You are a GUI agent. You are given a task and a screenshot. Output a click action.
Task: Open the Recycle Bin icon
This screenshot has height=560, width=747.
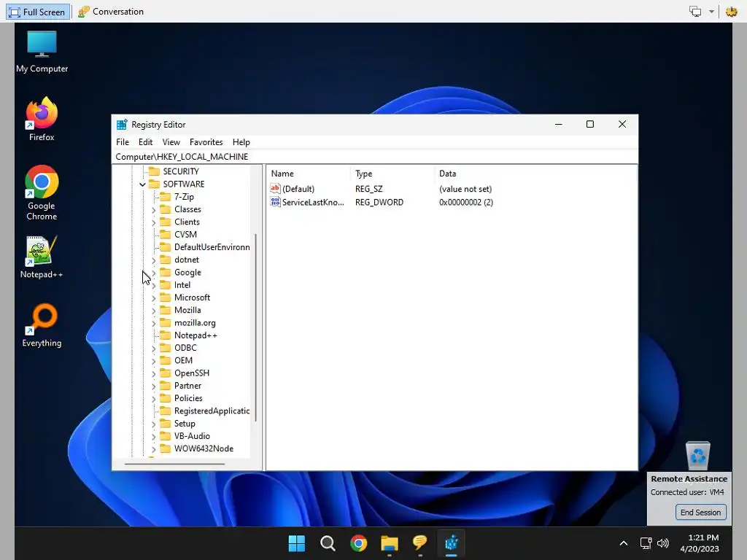pyautogui.click(x=698, y=456)
